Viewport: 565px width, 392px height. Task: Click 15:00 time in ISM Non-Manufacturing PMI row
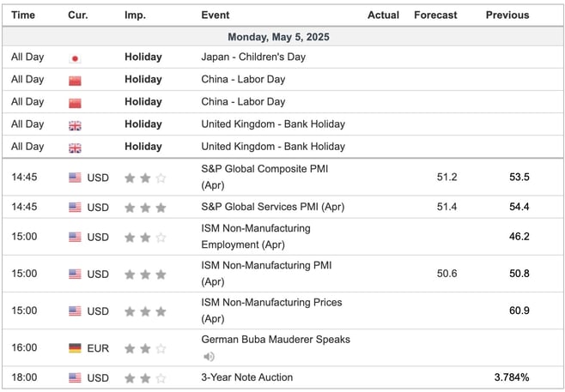pyautogui.click(x=24, y=274)
